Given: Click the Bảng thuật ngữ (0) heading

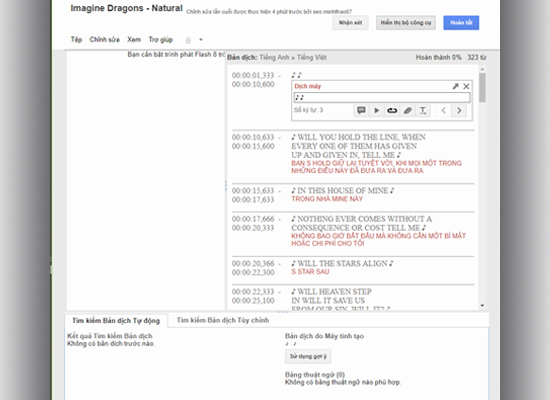Looking at the screenshot, I should coord(315,374).
